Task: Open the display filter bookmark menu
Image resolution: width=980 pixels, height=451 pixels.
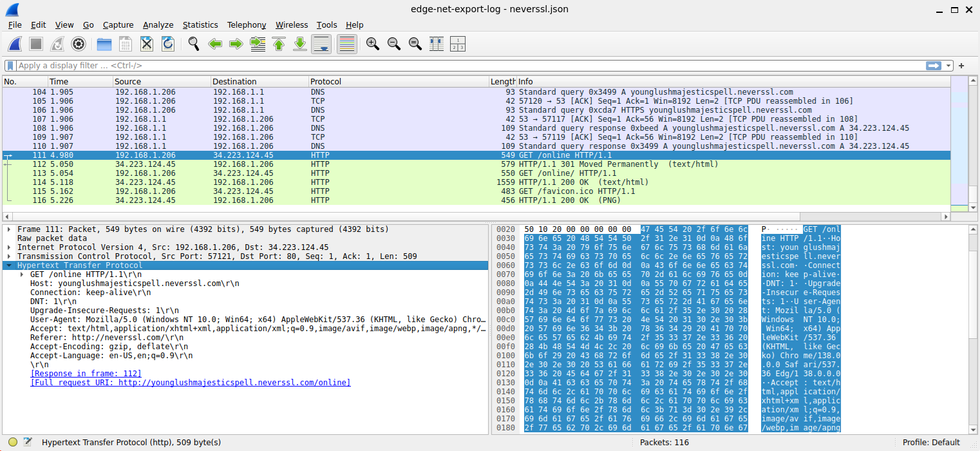Action: pyautogui.click(x=10, y=66)
